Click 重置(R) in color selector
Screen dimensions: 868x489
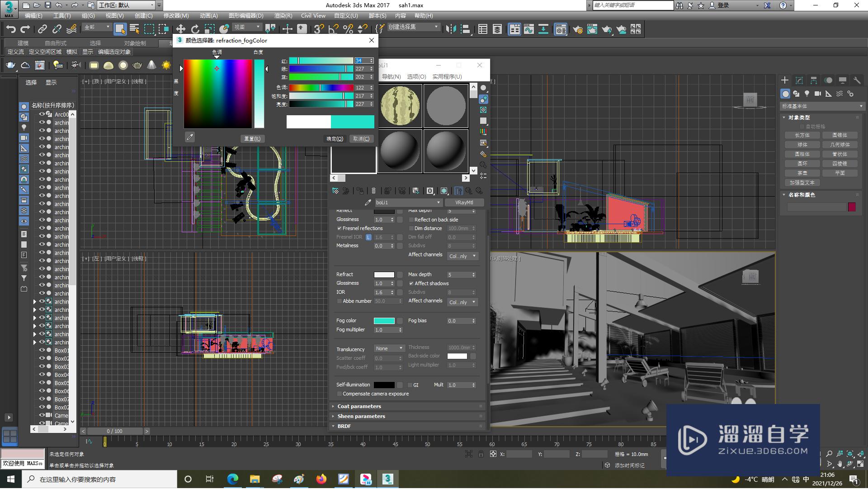(x=252, y=139)
